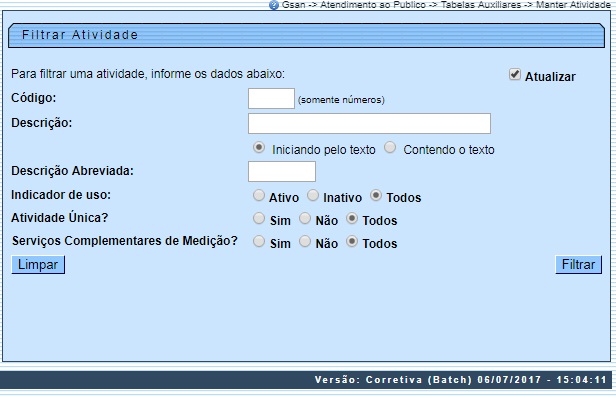
Task: Click the '(somente números)' hint text
Action: tap(341, 100)
